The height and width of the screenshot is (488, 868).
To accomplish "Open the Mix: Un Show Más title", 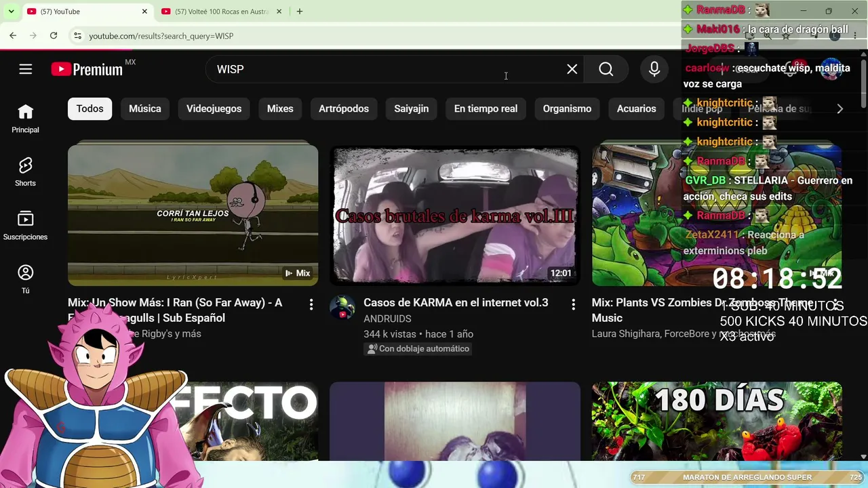I will [x=175, y=310].
